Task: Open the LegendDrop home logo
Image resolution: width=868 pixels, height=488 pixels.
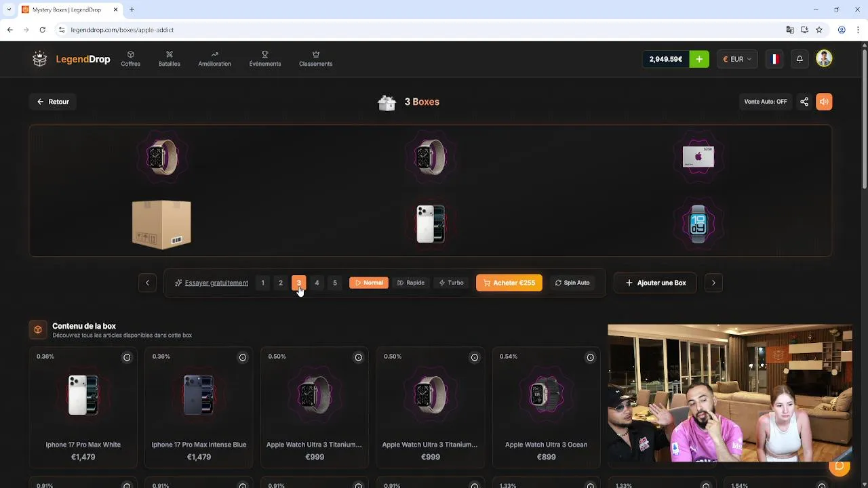Action: point(71,59)
